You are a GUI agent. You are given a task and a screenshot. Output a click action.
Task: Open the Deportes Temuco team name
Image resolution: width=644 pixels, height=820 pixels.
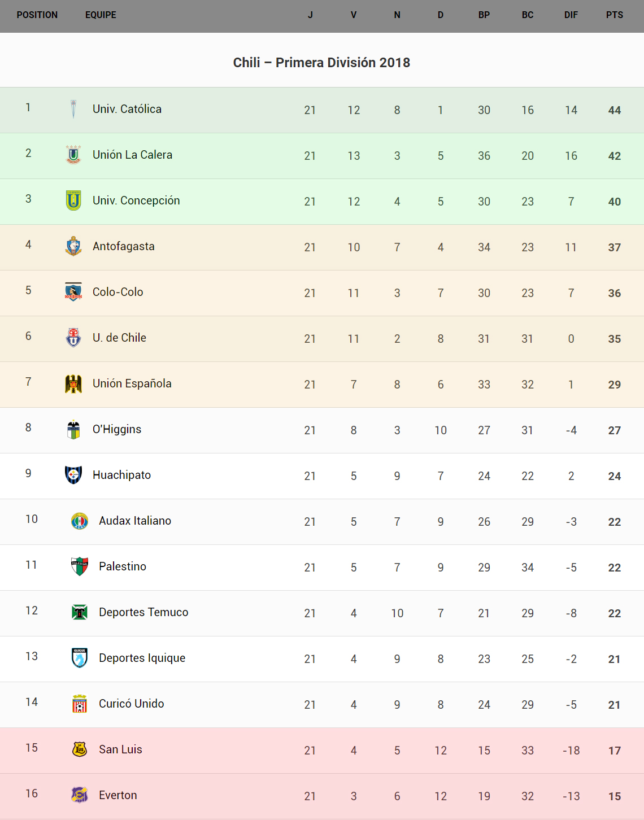143,612
